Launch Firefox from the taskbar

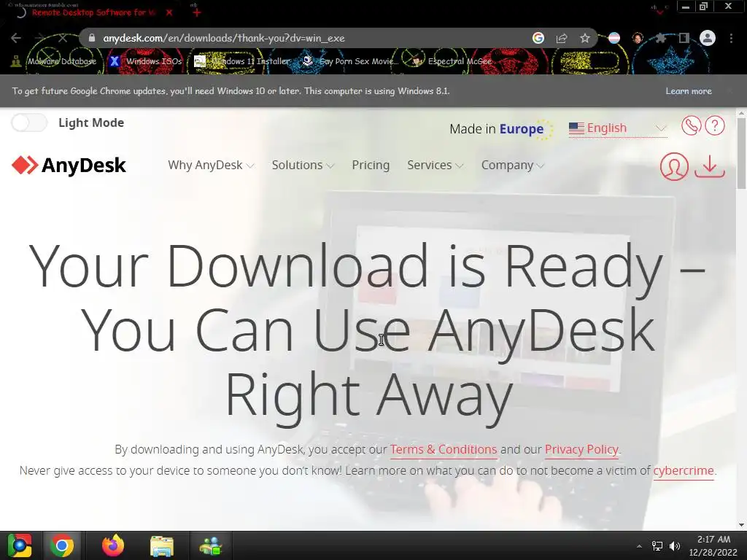(x=113, y=545)
